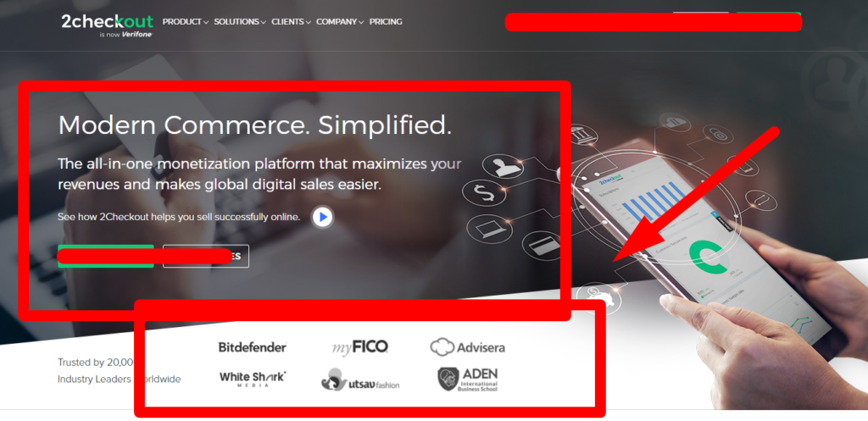This screenshot has width=868, height=421.
Task: Expand the CLIENTS dropdown menu
Action: pos(292,22)
